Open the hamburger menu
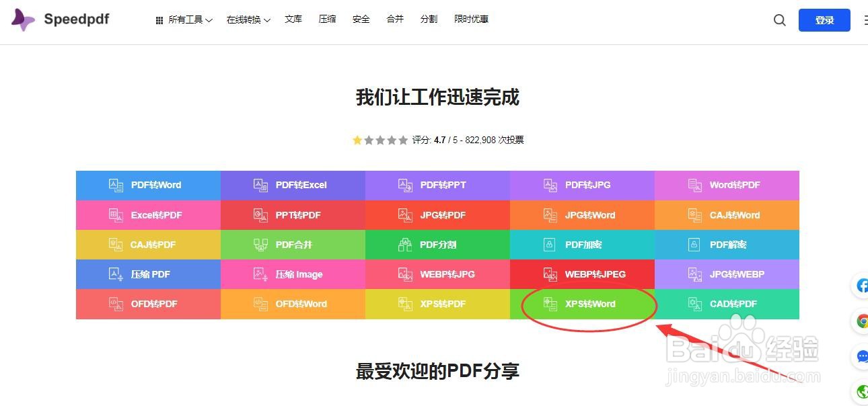The height and width of the screenshot is (406, 868). [865, 19]
